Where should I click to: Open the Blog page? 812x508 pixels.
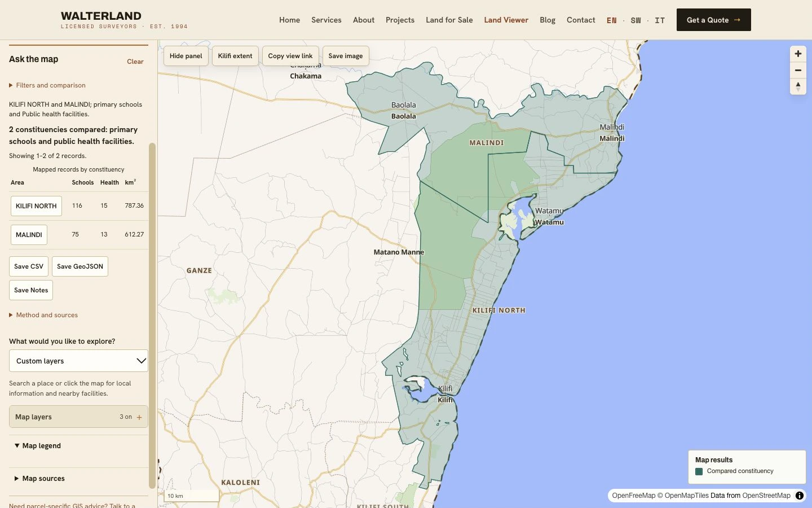(x=548, y=20)
